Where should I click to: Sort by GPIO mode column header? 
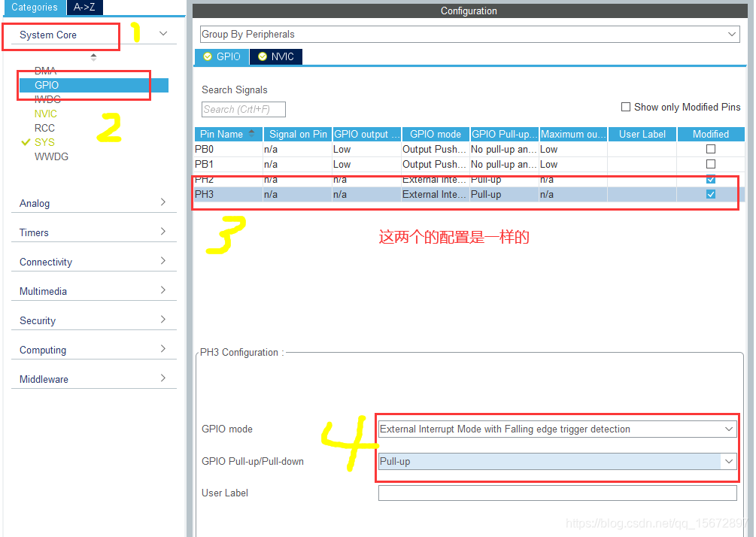pos(436,134)
